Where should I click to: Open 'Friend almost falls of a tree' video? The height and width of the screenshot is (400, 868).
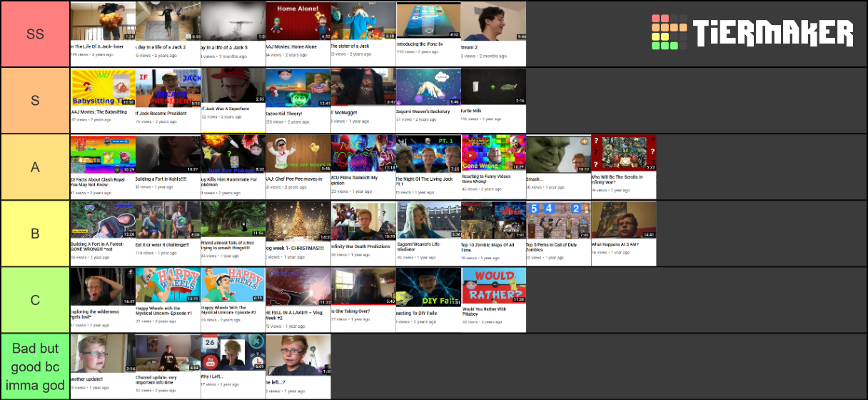click(233, 233)
